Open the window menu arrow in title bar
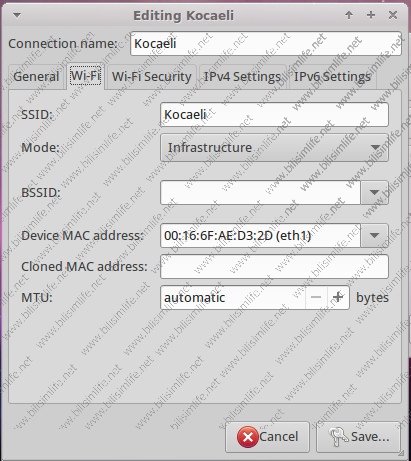Viewport: 411px width, 461px height. (17, 15)
